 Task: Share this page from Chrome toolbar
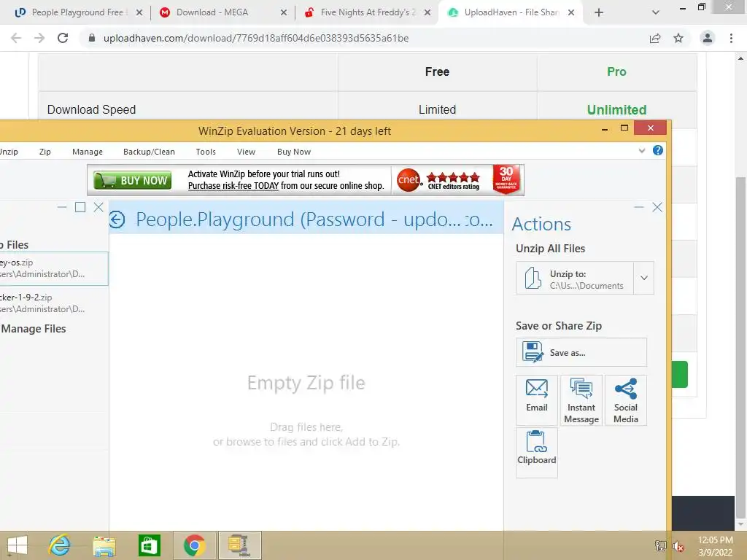pyautogui.click(x=655, y=38)
